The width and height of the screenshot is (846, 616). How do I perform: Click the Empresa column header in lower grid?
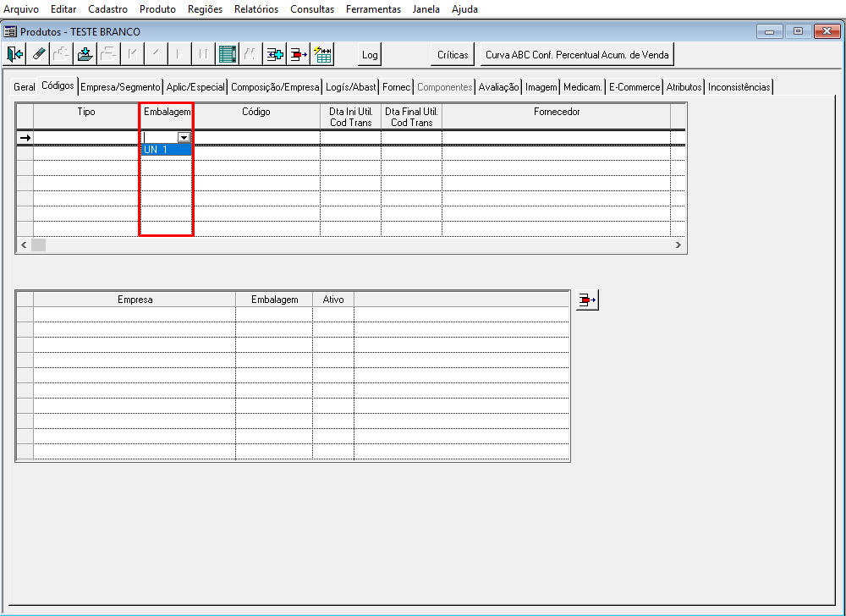pos(135,300)
